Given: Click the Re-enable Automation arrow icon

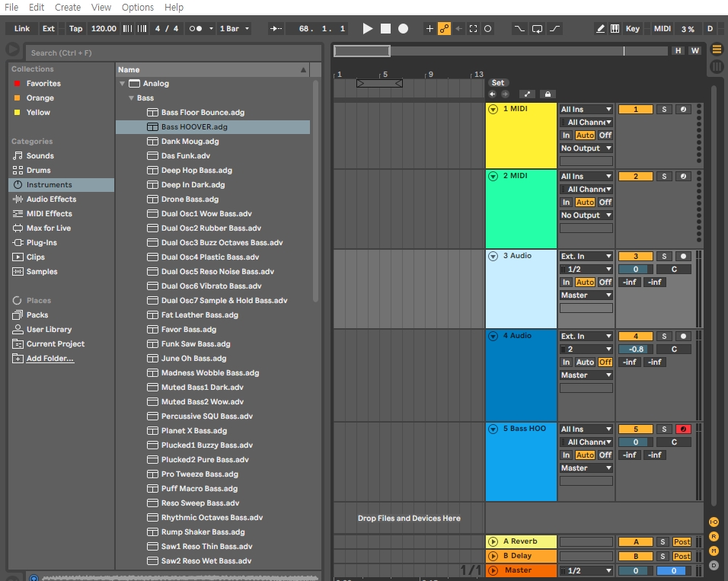Looking at the screenshot, I should 458,29.
